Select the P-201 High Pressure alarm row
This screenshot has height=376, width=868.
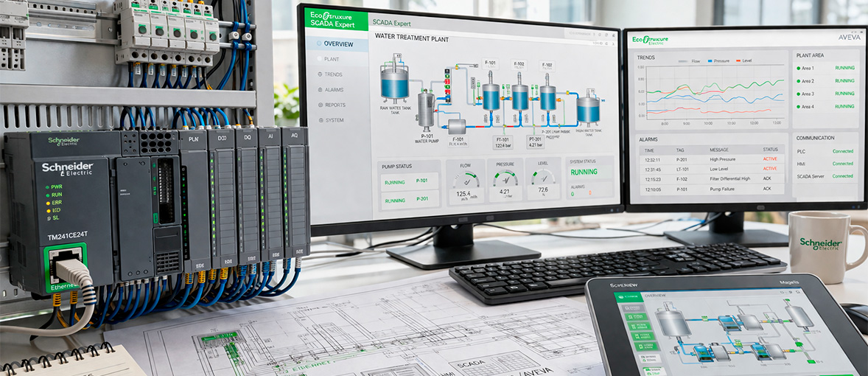[x=710, y=159]
